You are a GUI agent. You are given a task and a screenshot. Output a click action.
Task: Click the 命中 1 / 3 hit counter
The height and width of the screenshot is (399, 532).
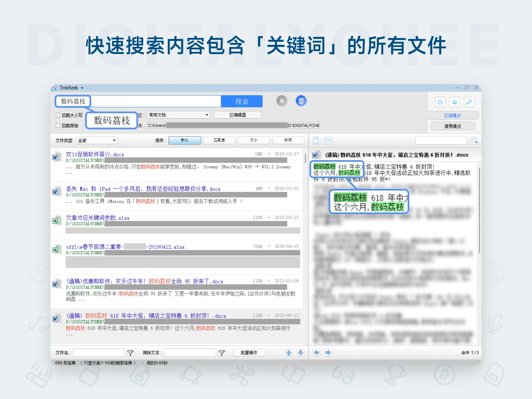coord(470,353)
